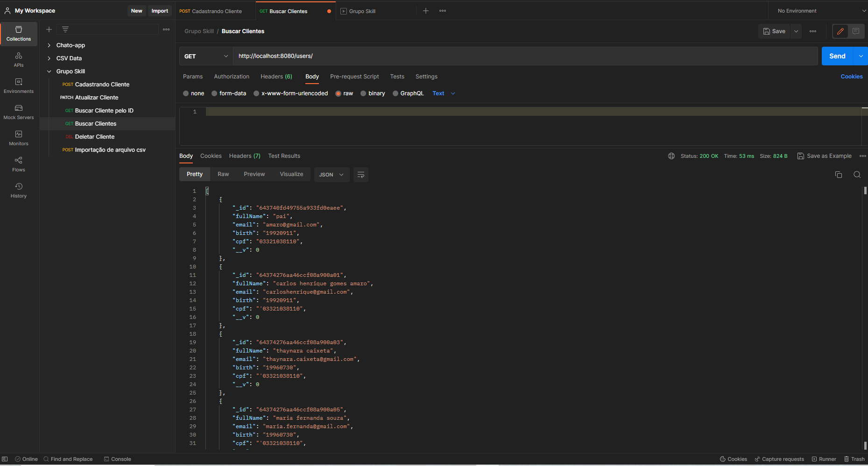
Task: Search the response with the magnifier icon
Action: 857,175
